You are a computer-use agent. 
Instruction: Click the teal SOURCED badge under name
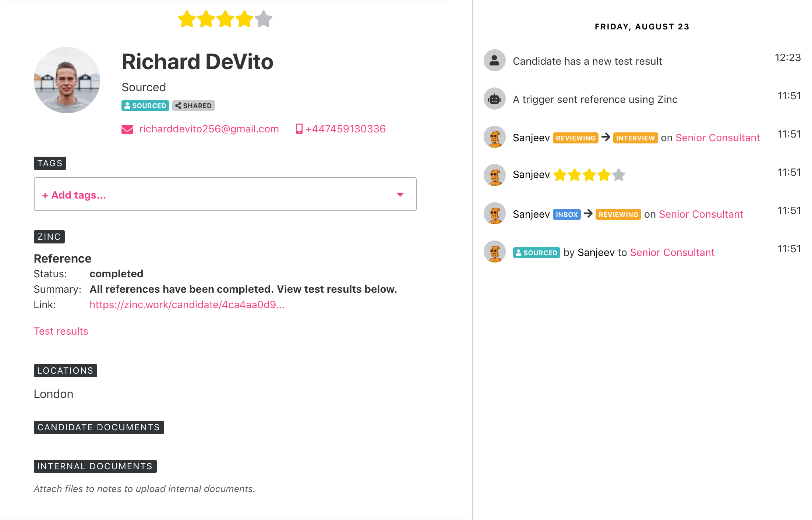tap(145, 106)
